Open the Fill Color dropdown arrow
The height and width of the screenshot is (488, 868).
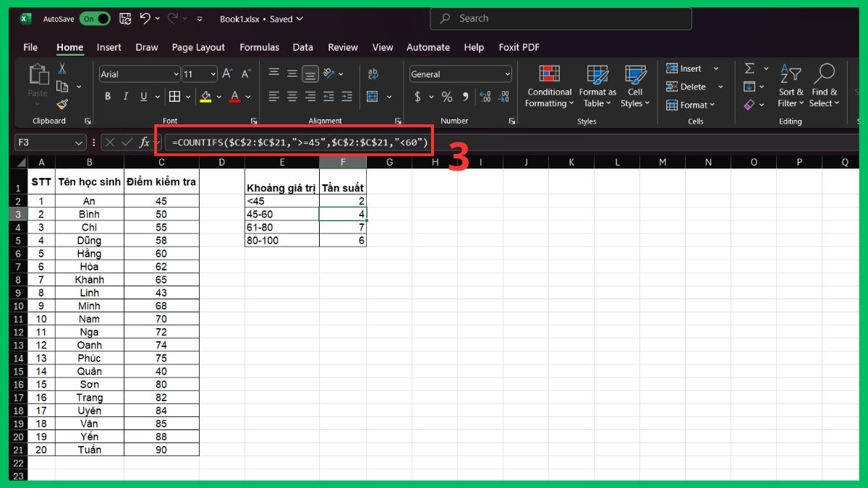[x=218, y=96]
